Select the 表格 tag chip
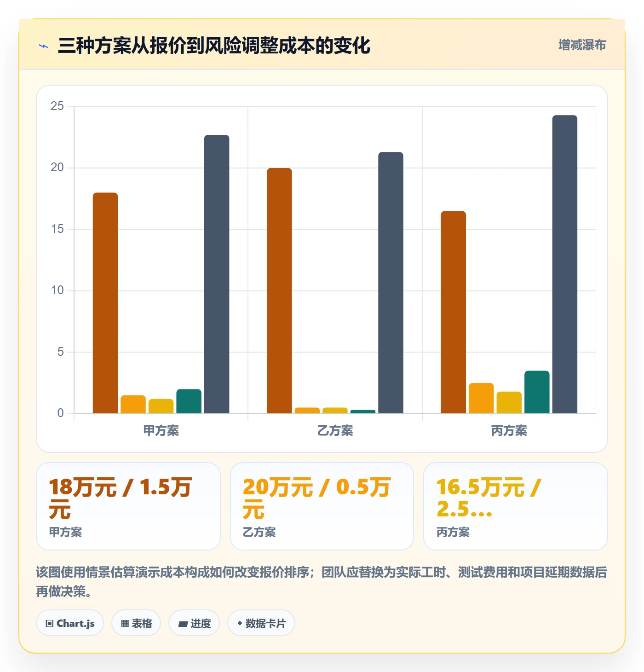 click(136, 623)
